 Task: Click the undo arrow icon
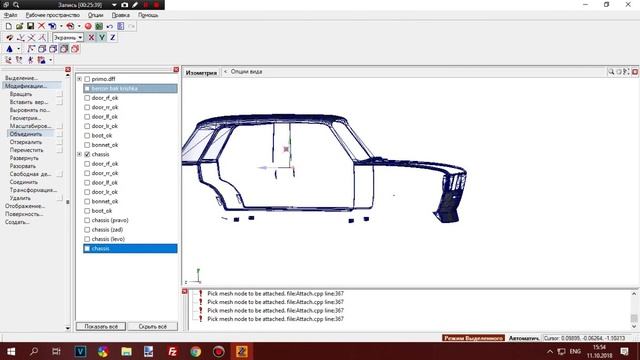tap(110, 26)
